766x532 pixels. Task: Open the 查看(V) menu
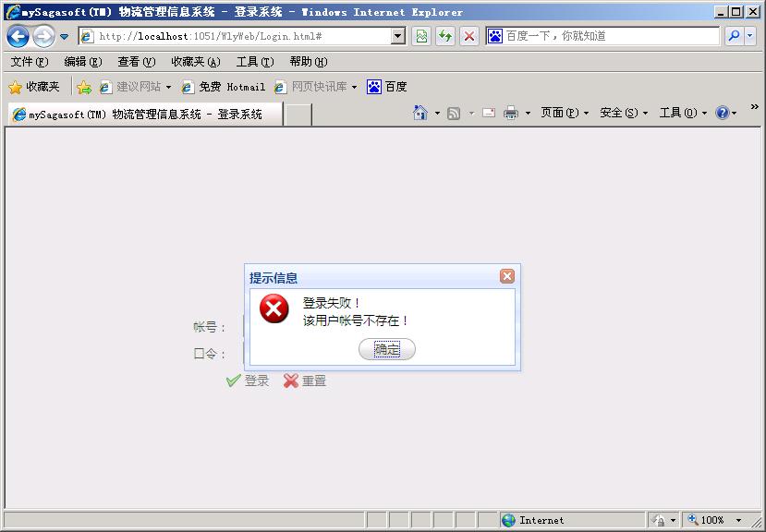click(137, 62)
